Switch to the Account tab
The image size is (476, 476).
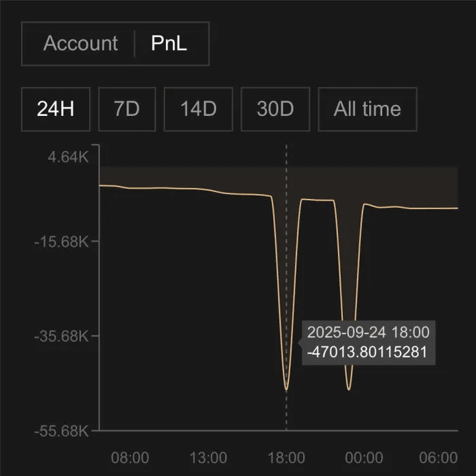coord(80,43)
